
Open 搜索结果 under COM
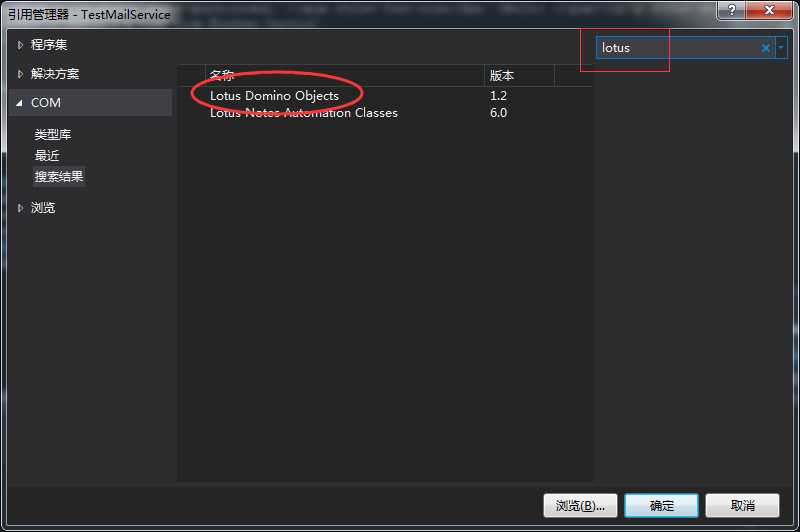pyautogui.click(x=59, y=176)
